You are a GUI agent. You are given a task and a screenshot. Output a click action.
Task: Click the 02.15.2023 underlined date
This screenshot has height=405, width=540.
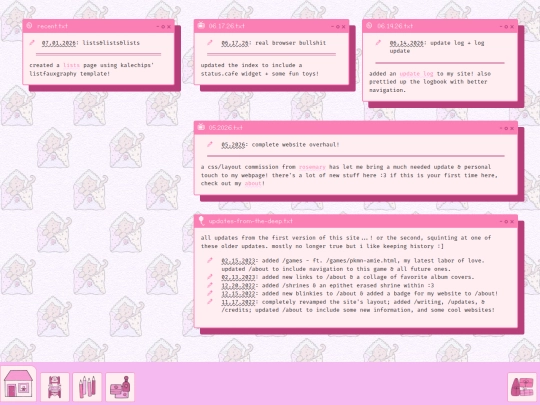tap(238, 261)
